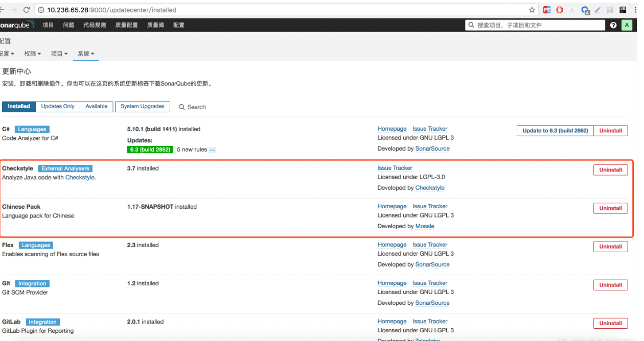Open the Flex plugin Issue Tracker link
Screen dimensions: 644x341
pos(430,245)
